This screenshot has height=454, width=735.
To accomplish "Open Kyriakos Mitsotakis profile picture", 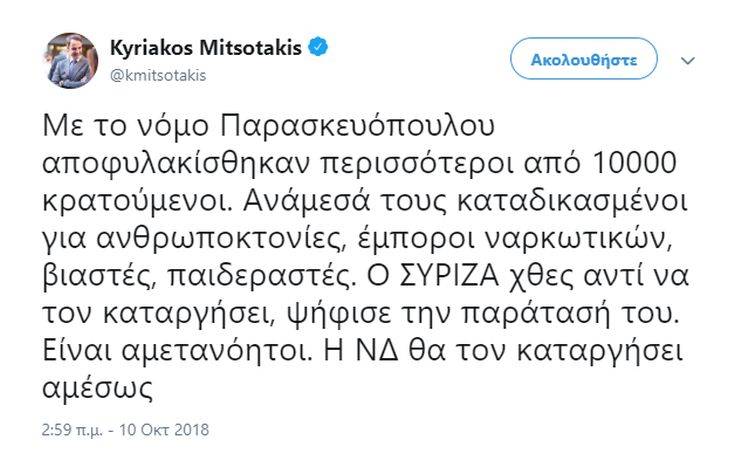I will pos(72,58).
